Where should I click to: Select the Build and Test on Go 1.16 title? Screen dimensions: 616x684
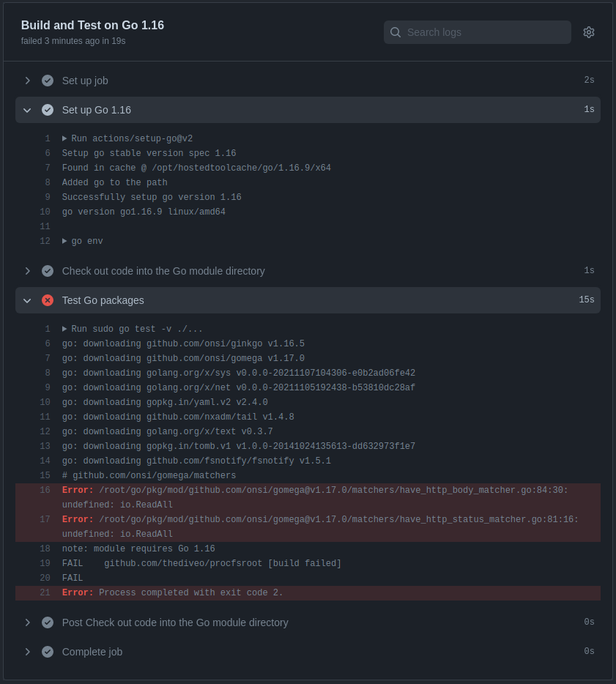point(92,25)
